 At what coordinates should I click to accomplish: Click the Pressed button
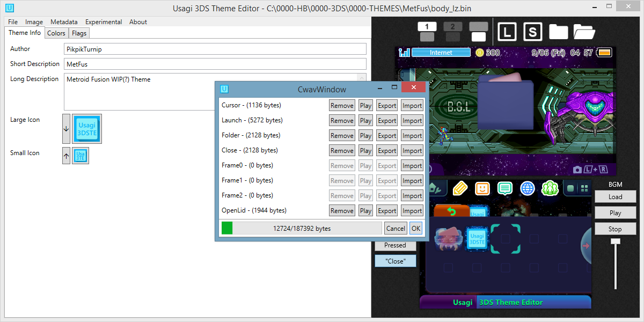(x=395, y=245)
